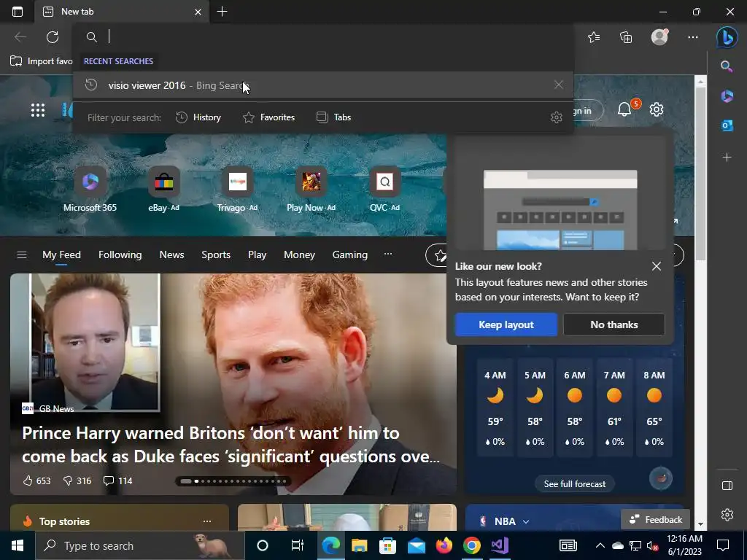
Task: Open the app launcher grid icon
Action: [x=38, y=110]
